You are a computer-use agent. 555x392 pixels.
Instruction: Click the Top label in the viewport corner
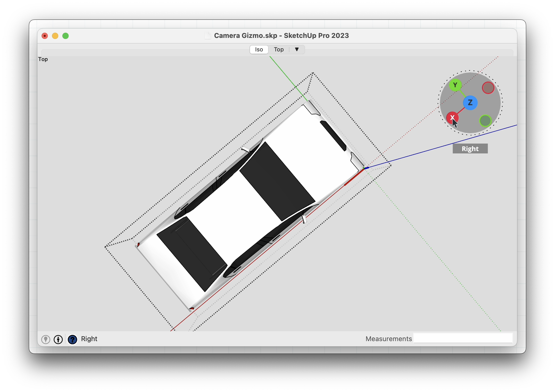pyautogui.click(x=43, y=59)
